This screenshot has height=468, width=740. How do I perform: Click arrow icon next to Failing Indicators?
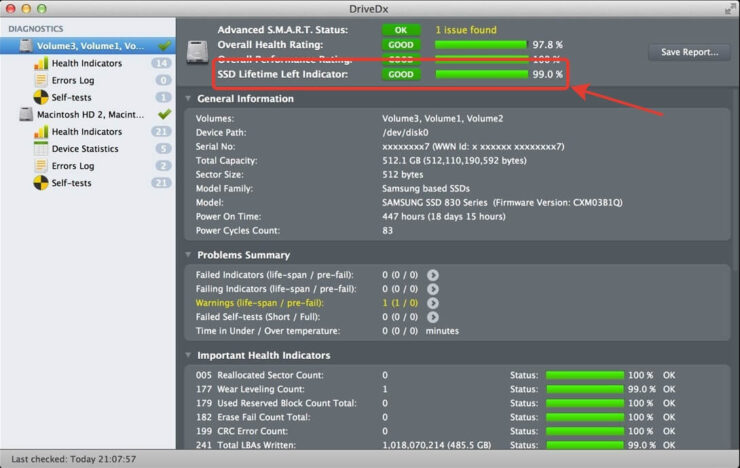(x=433, y=288)
